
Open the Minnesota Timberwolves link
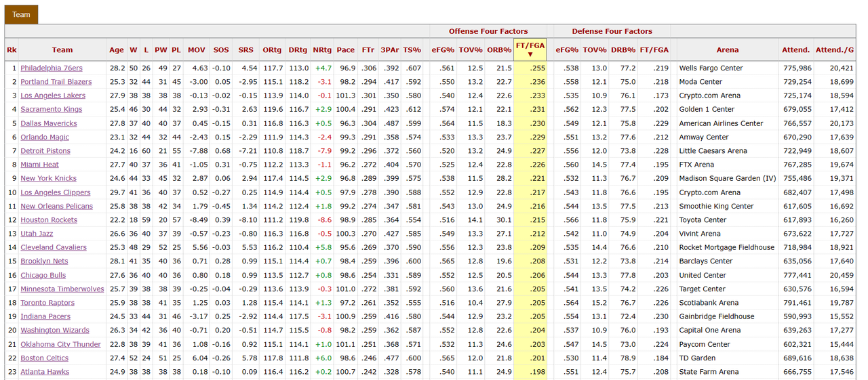(x=62, y=289)
